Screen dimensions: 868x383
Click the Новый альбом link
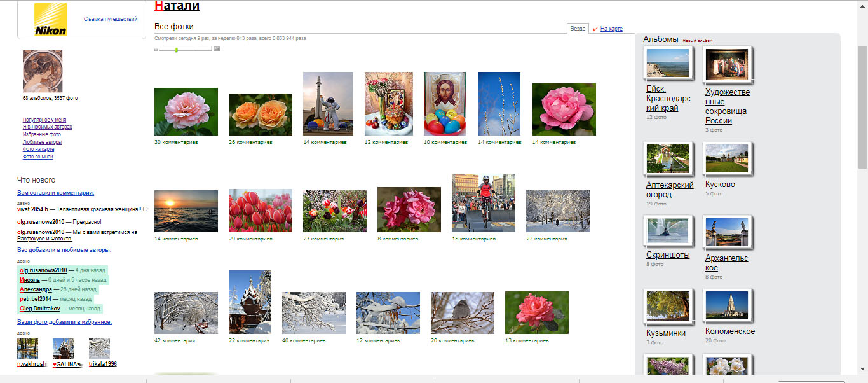pyautogui.click(x=697, y=41)
